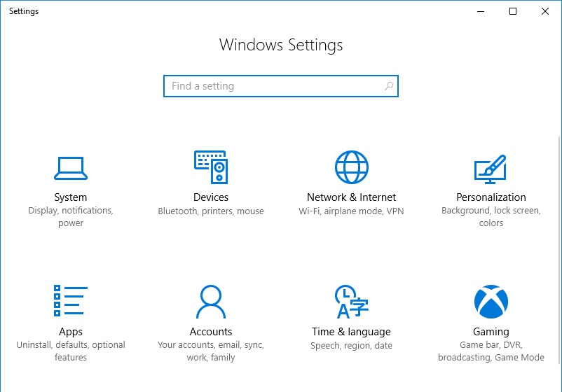Click the System category label
The height and width of the screenshot is (392, 562).
coord(71,197)
